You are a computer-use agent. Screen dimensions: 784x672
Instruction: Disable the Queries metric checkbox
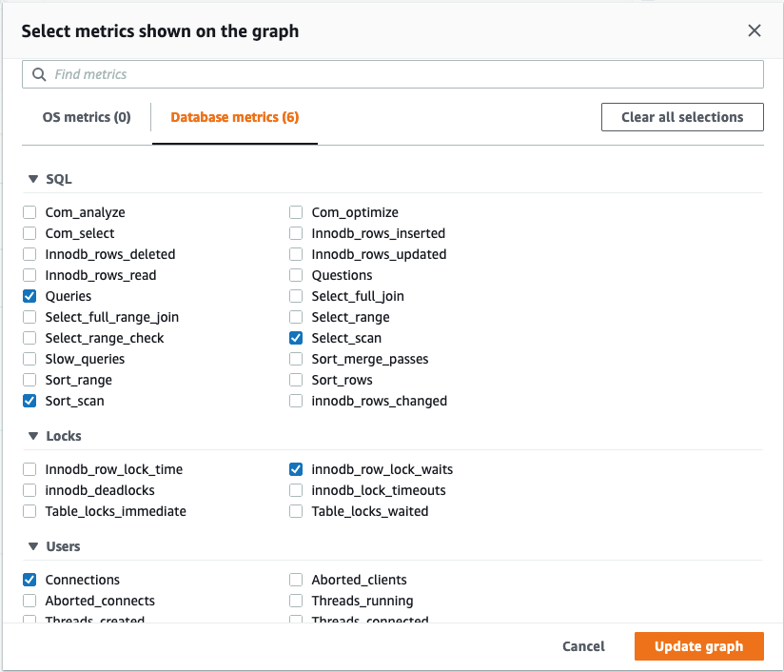click(29, 296)
